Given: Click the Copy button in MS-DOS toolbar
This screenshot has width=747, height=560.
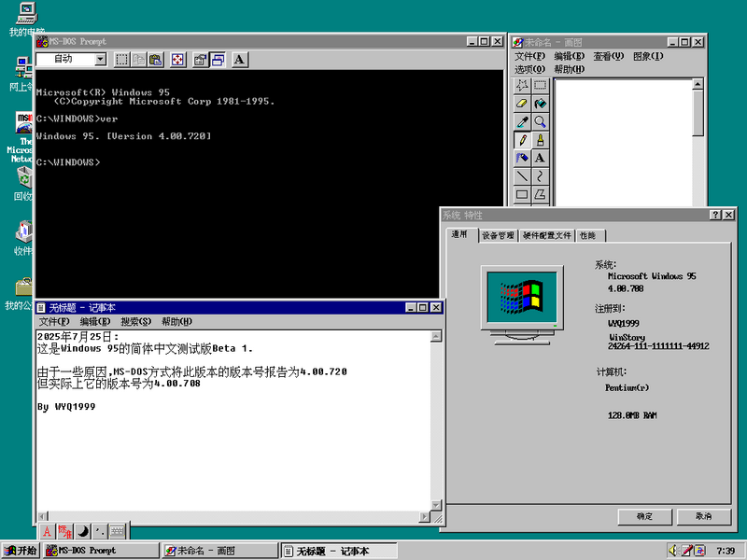Looking at the screenshot, I should (x=138, y=60).
